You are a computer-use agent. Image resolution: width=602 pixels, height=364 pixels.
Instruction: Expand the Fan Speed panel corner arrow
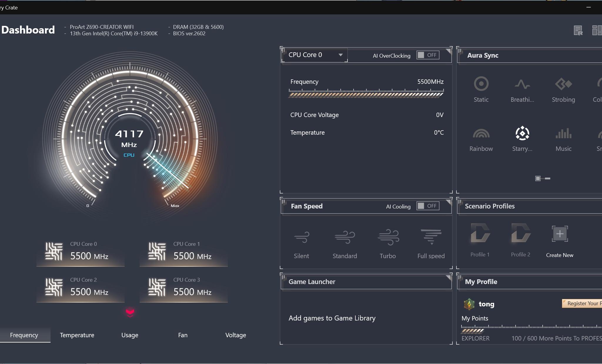click(x=448, y=202)
